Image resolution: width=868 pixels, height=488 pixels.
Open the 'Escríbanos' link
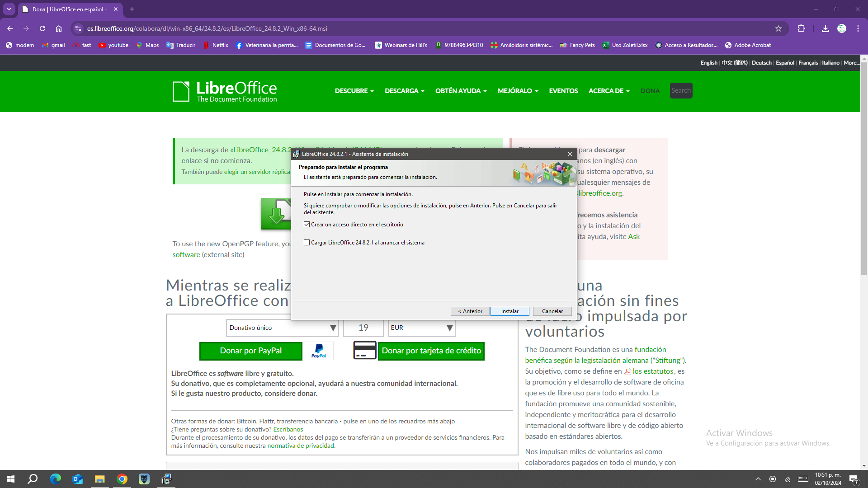288,429
